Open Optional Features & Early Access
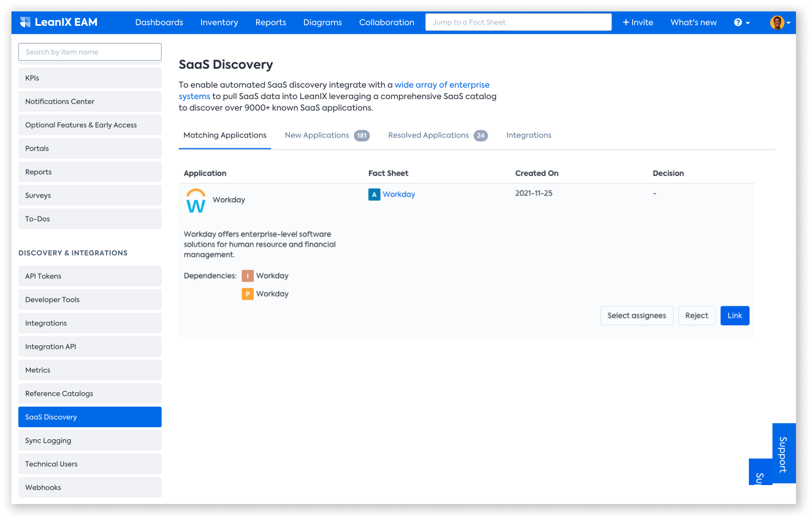Screen dimensions: 812x520 [90, 125]
